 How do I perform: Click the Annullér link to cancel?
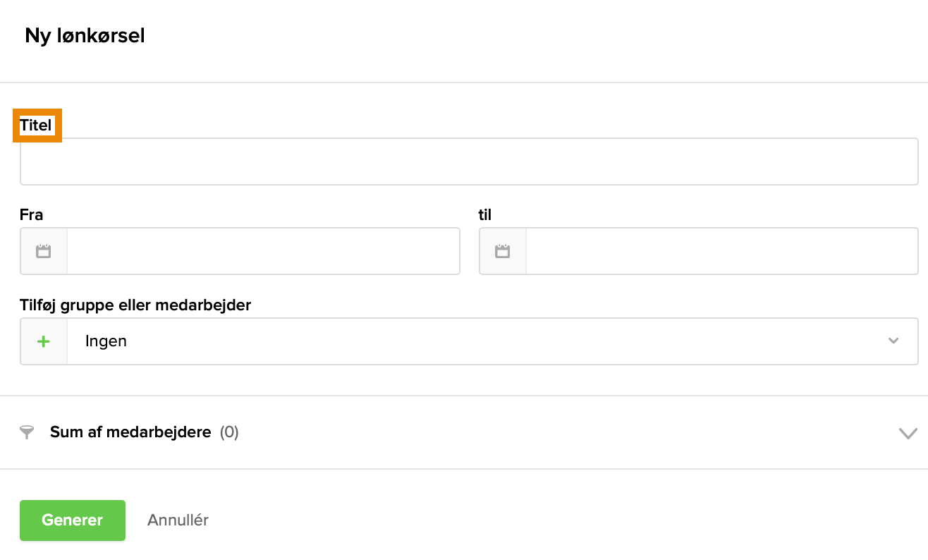click(x=178, y=521)
